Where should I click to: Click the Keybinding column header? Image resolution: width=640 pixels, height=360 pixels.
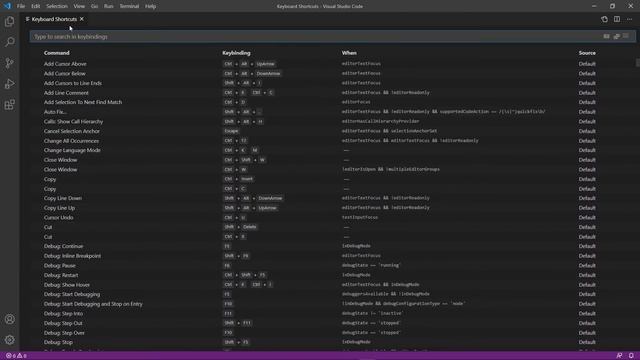coord(236,53)
